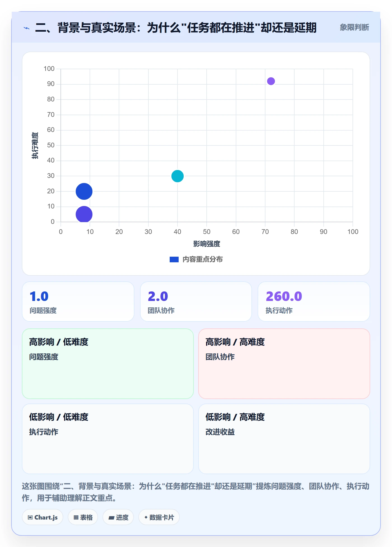The width and height of the screenshot is (392, 547).
Task: Open the 2.0 团队协作 data card
Action: pos(196,302)
